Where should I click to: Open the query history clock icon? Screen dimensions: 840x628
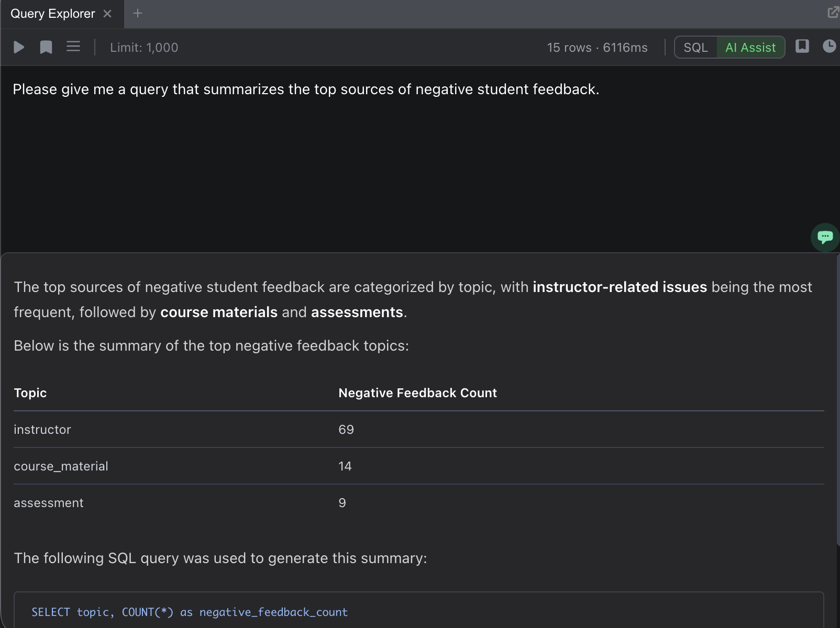tap(830, 47)
